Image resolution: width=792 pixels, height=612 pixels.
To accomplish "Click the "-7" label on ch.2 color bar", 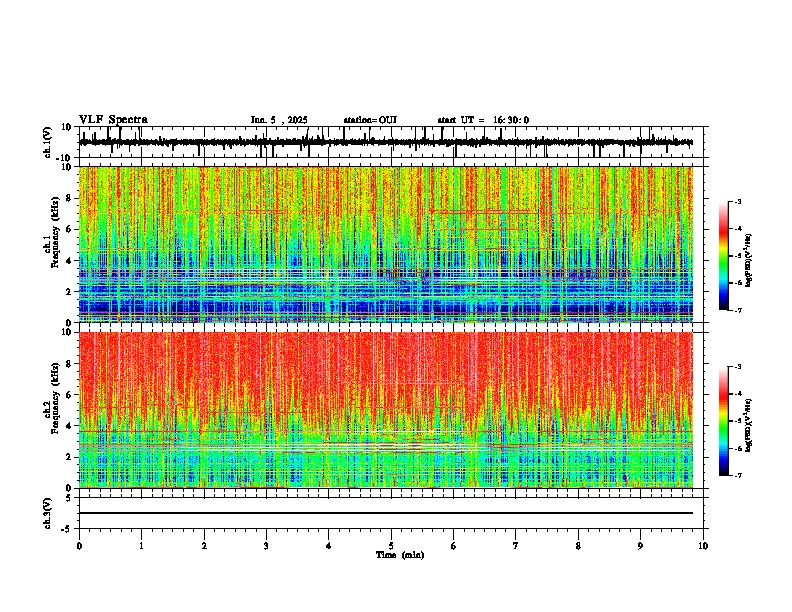I will coord(738,475).
